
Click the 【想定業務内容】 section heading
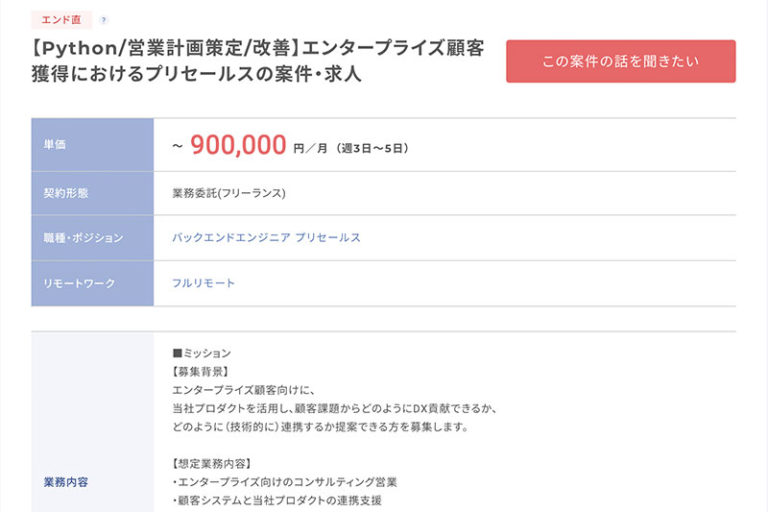212,464
